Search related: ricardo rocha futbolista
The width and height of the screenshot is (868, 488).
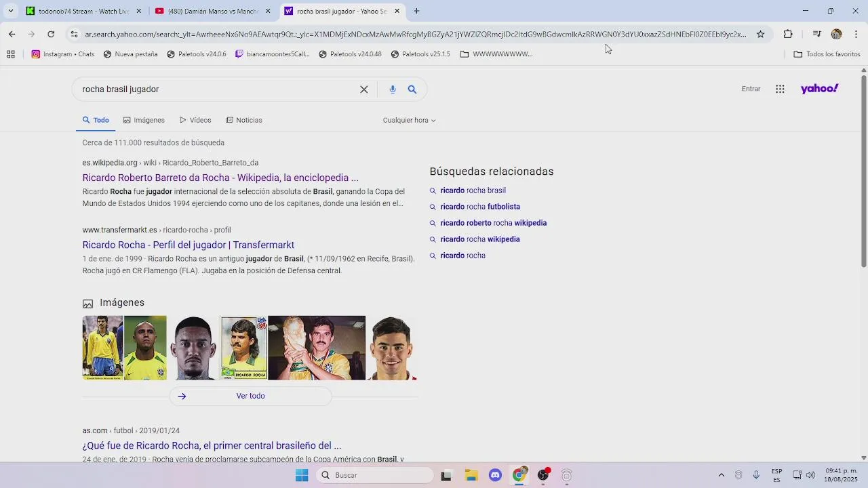click(480, 207)
